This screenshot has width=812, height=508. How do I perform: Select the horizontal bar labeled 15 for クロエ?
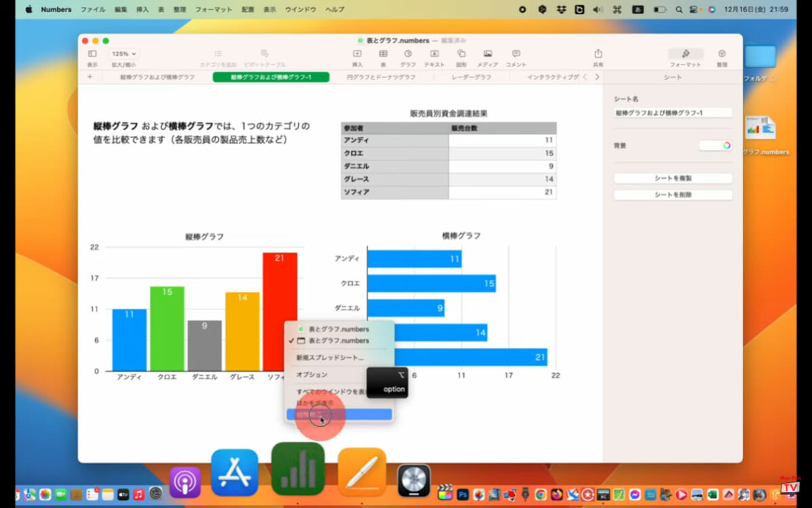431,283
